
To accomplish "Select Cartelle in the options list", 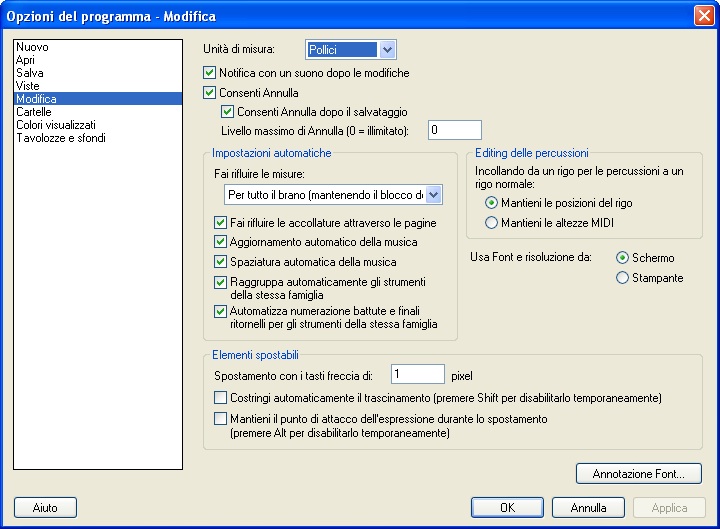I will pyautogui.click(x=34, y=112).
